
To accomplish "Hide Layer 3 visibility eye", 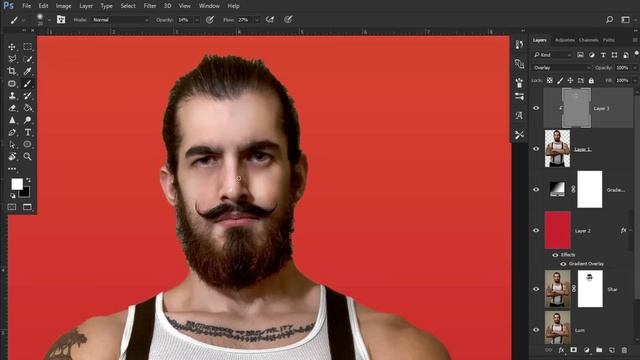I will 536,108.
